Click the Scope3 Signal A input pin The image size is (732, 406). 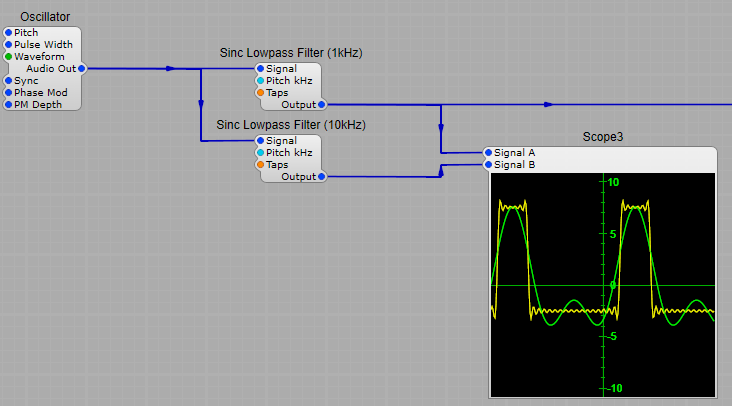(x=489, y=153)
